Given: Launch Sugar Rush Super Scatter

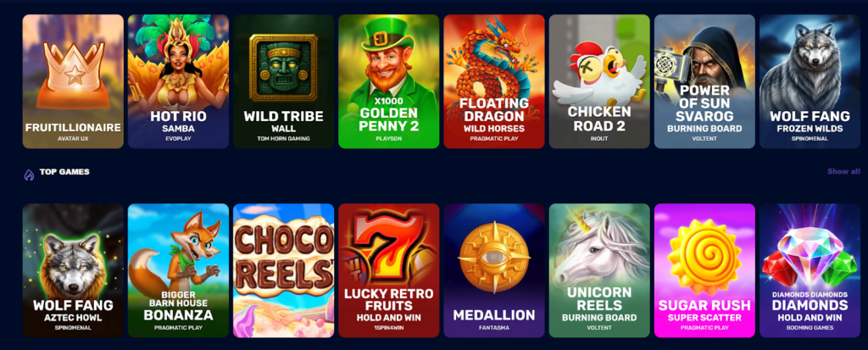Looking at the screenshot, I should click(x=704, y=270).
